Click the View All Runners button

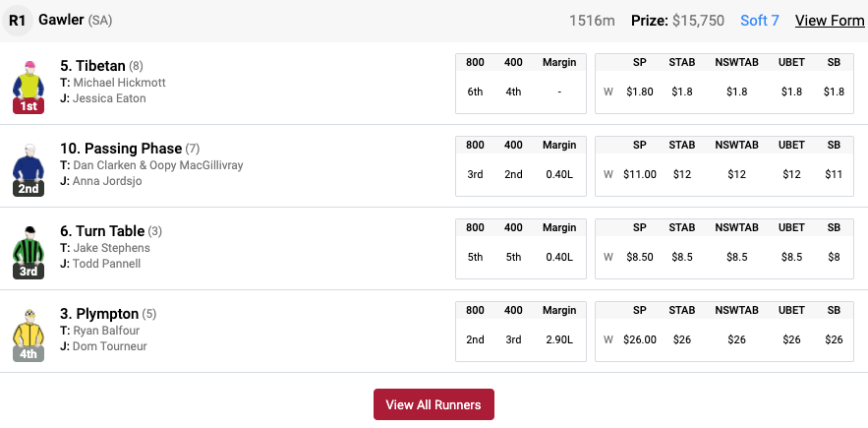tap(434, 404)
